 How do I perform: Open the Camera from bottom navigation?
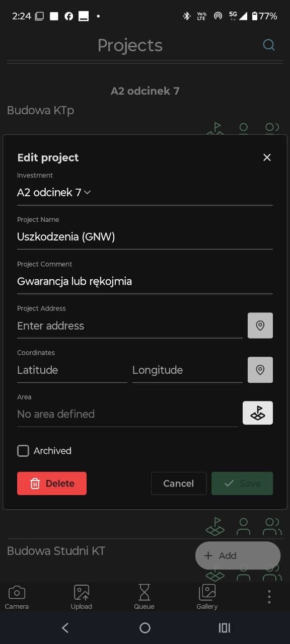pos(16,596)
